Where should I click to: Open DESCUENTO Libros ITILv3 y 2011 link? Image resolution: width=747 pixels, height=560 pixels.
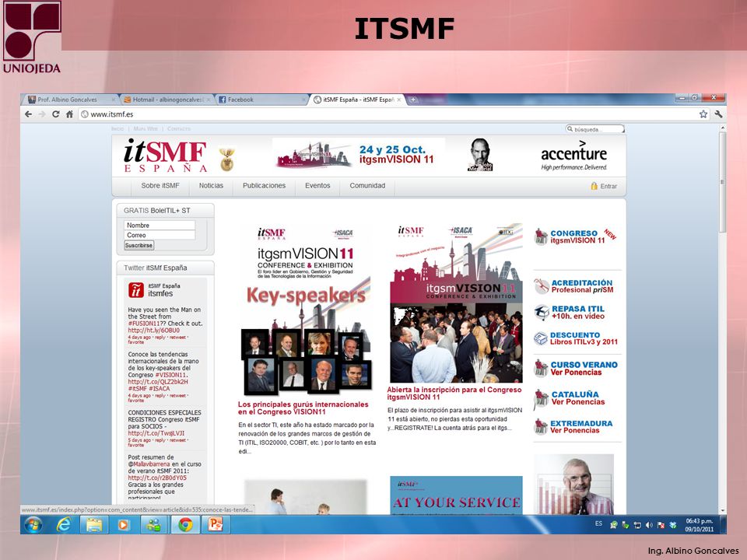(584, 338)
